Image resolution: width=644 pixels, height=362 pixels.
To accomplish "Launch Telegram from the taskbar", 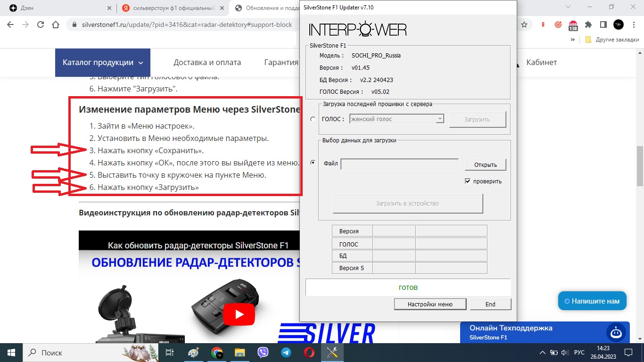I will tap(286, 352).
